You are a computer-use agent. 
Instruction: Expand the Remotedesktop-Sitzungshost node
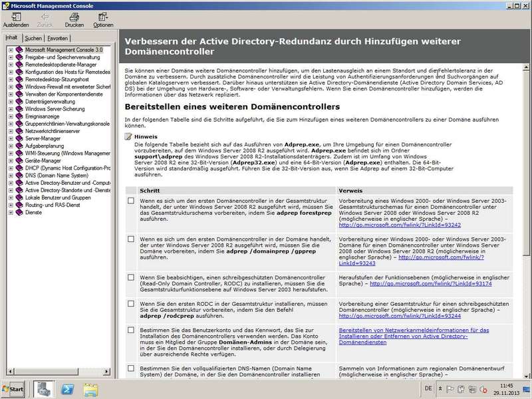tap(11, 79)
